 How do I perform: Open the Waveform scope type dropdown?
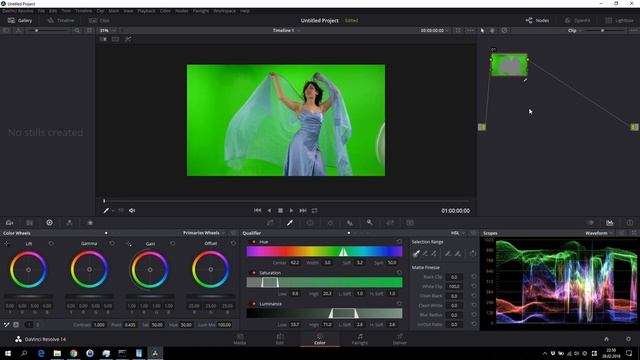[599, 233]
